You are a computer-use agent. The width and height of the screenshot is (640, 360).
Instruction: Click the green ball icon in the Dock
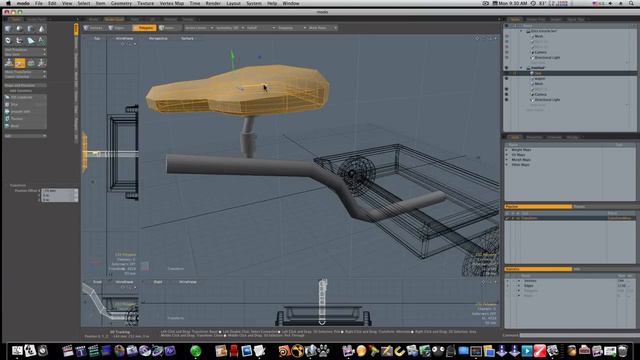(x=196, y=351)
